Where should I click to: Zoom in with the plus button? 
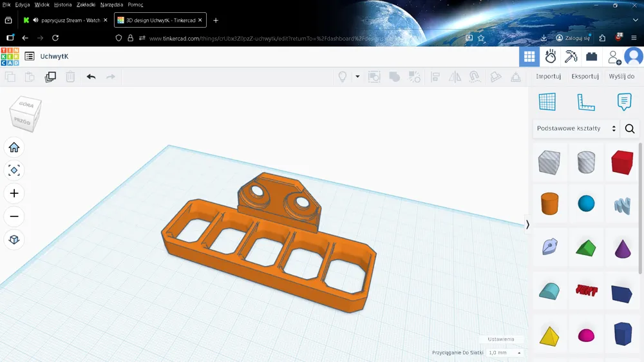14,193
